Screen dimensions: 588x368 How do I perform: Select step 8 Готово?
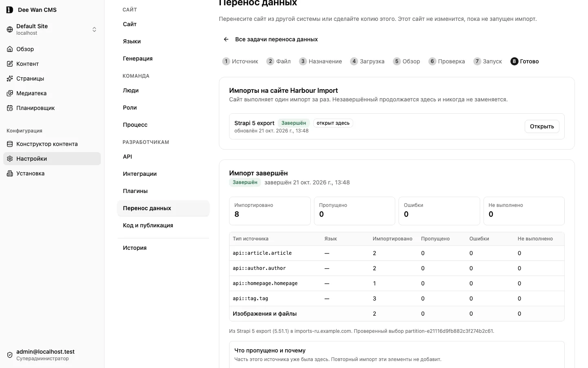click(x=525, y=61)
